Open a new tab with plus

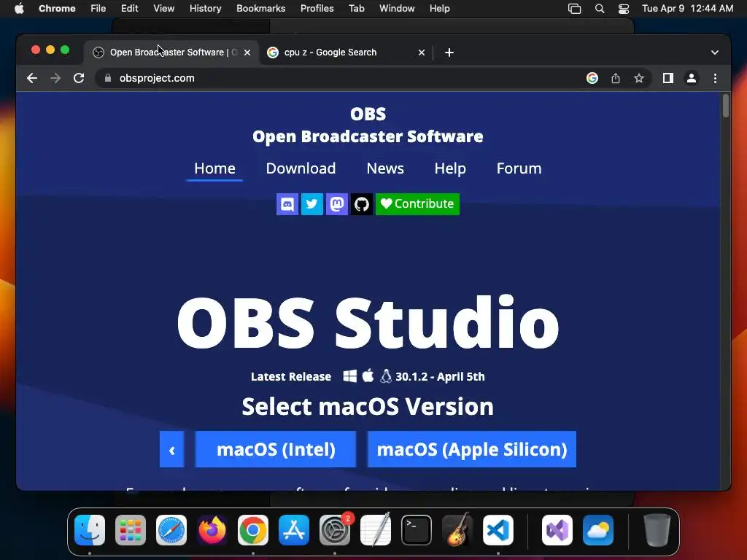point(449,52)
